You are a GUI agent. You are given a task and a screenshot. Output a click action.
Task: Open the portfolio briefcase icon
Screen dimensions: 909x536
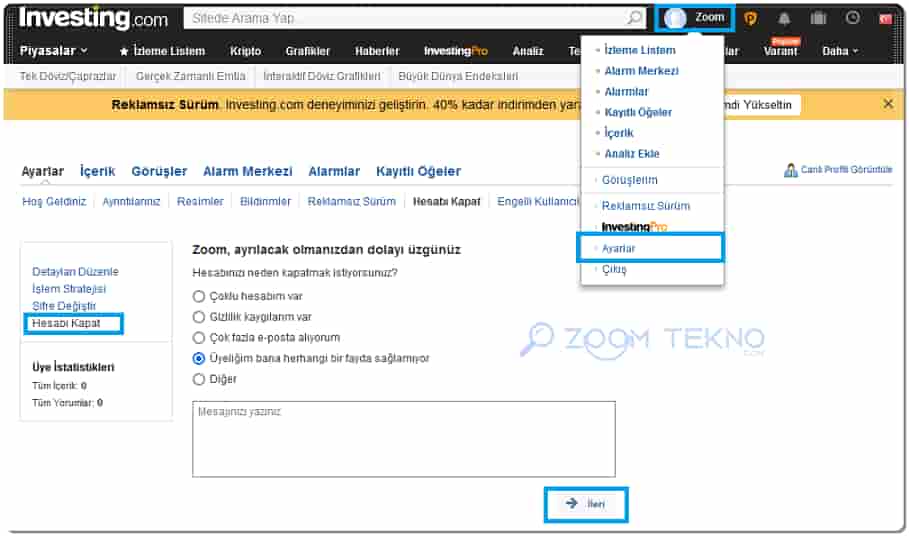click(x=818, y=19)
